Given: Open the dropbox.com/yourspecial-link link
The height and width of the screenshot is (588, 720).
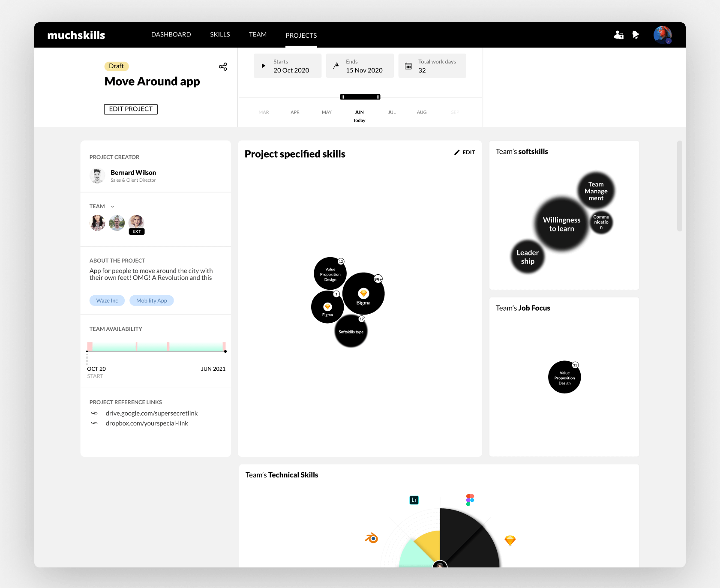Looking at the screenshot, I should click(x=147, y=423).
